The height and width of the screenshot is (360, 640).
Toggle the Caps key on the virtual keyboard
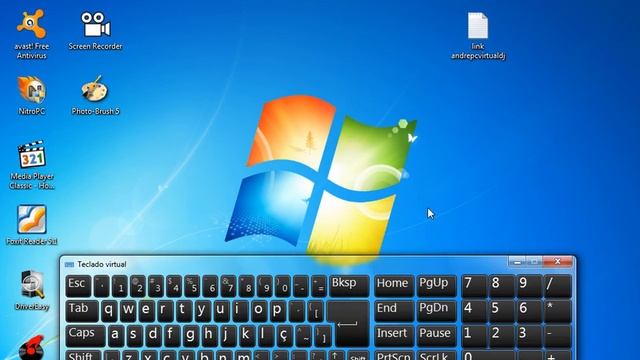(x=86, y=336)
